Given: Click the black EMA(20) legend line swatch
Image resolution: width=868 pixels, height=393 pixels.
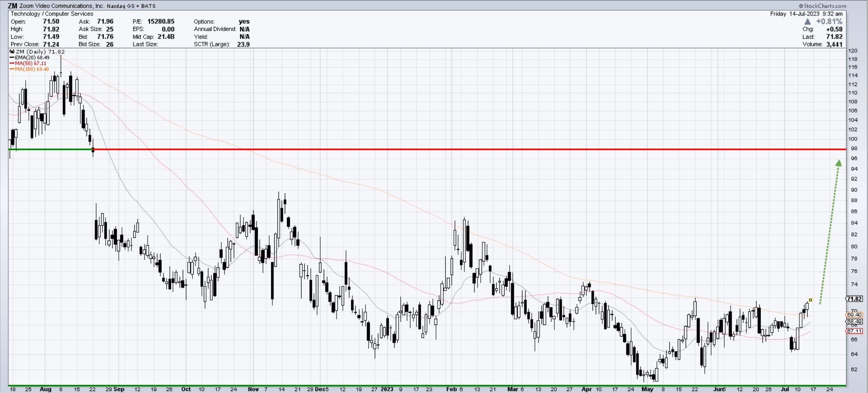Looking at the screenshot, I should [12, 58].
